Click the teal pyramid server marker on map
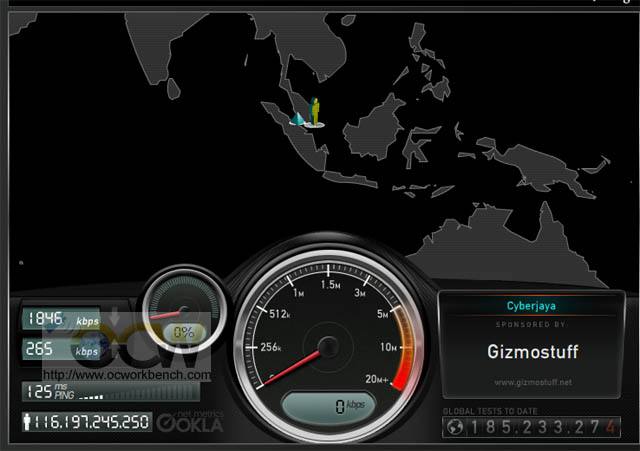 click(x=298, y=119)
